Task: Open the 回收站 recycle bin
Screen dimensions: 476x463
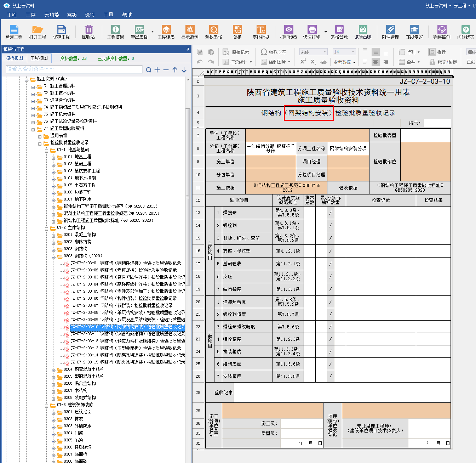Action: (x=88, y=32)
